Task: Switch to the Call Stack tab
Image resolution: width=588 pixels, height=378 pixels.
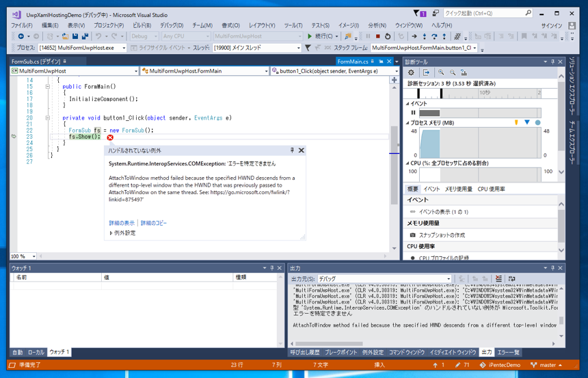Action: (305, 352)
